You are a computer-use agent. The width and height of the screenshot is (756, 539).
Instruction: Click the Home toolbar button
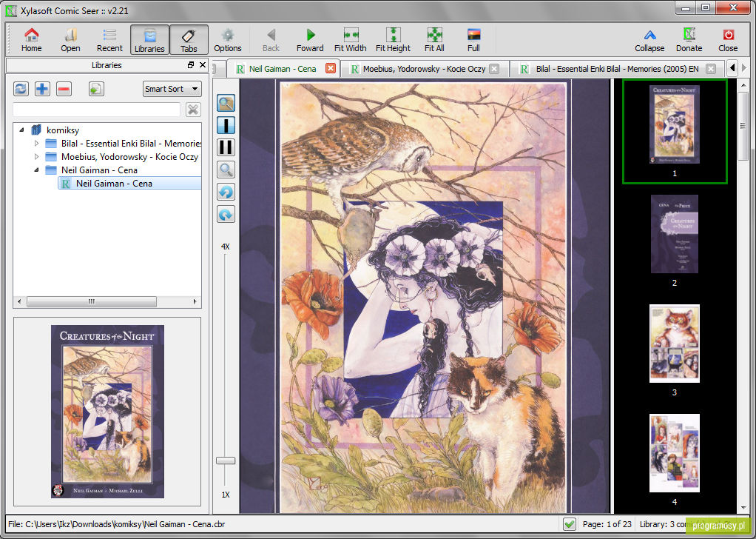click(x=31, y=40)
